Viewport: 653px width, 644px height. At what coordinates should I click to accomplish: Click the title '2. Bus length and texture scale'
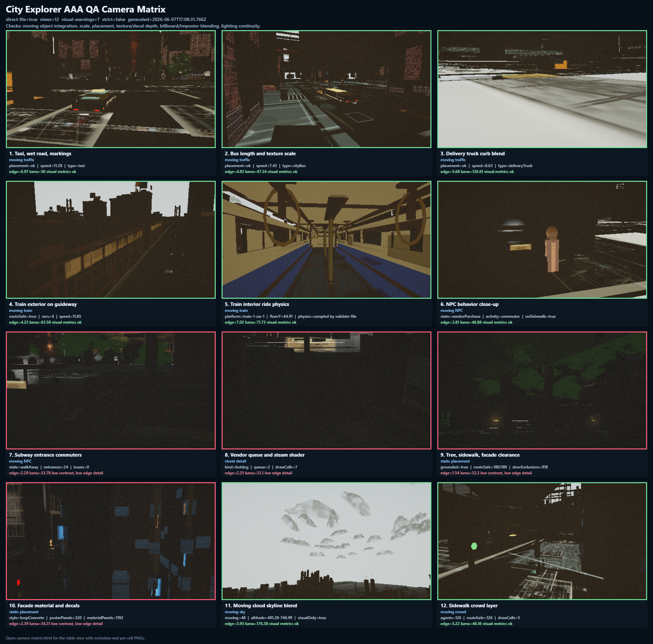[260, 154]
